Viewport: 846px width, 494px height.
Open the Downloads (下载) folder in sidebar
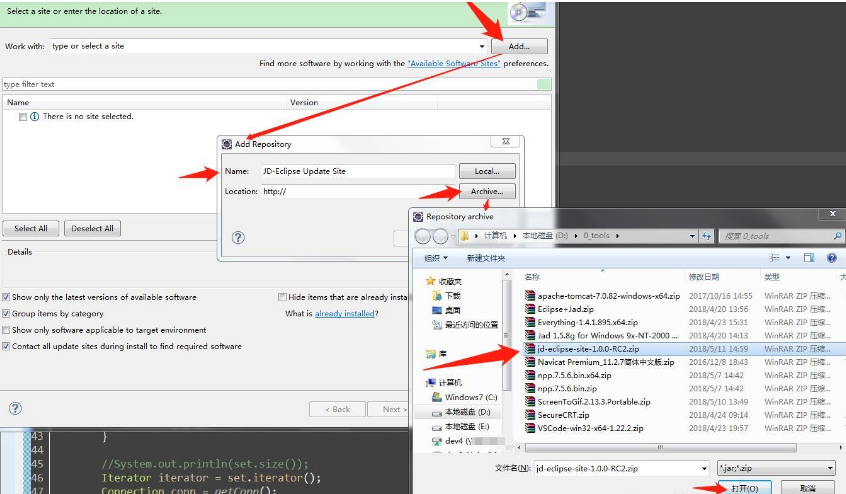437,296
